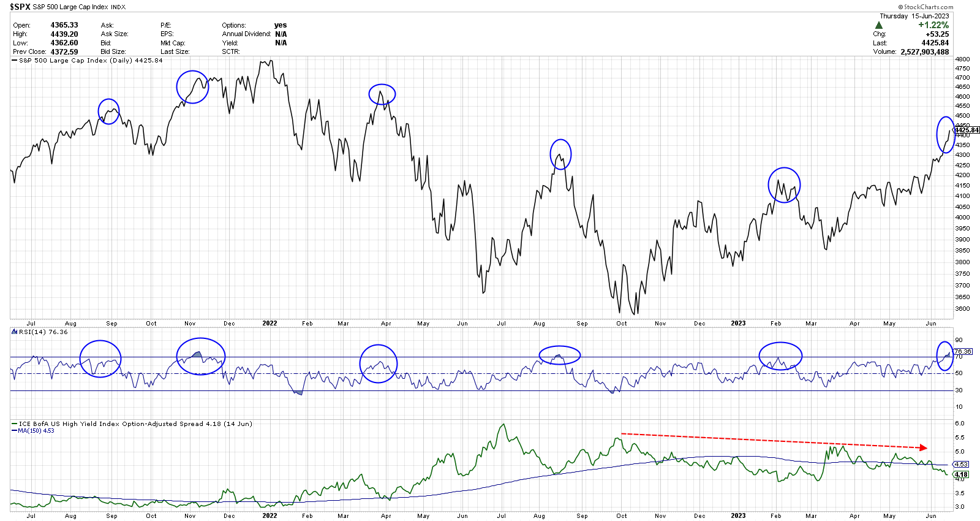The image size is (980, 521).
Task: Select the blue circle at September 2021 price
Action: click(109, 112)
